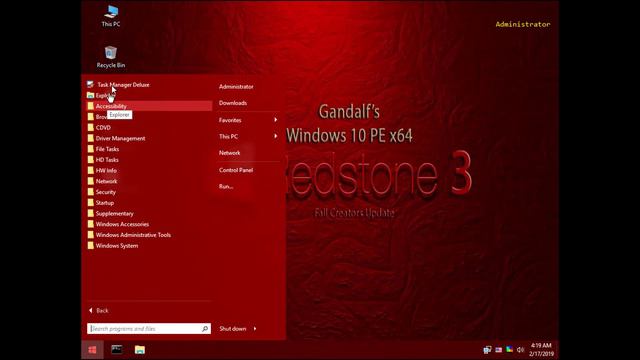
Task: Open Administrator user folder in start menu
Action: coord(236,87)
